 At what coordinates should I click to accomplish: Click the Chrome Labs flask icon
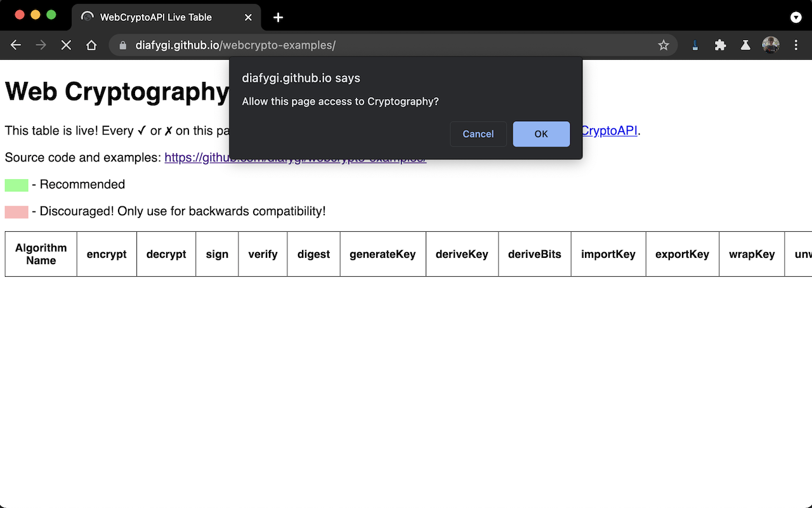[745, 45]
